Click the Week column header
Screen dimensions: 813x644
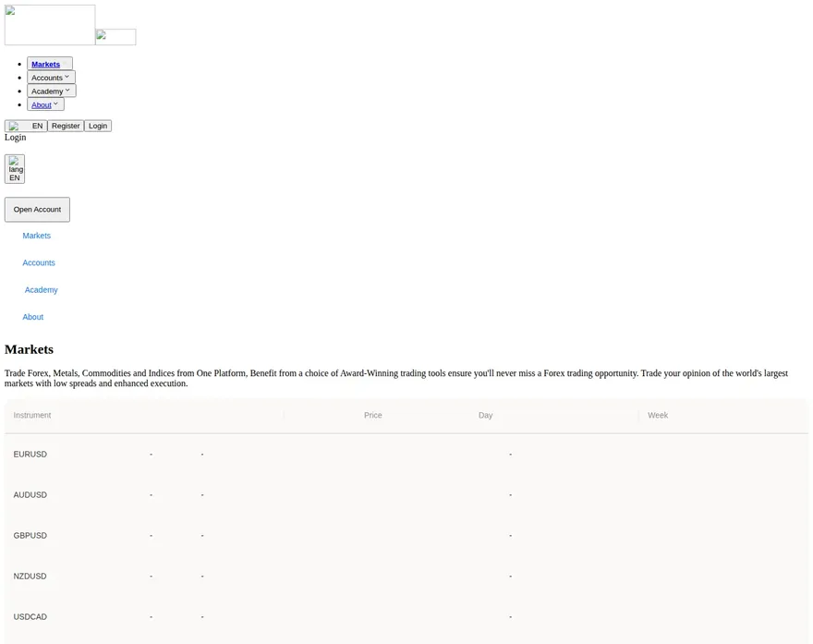pos(658,415)
